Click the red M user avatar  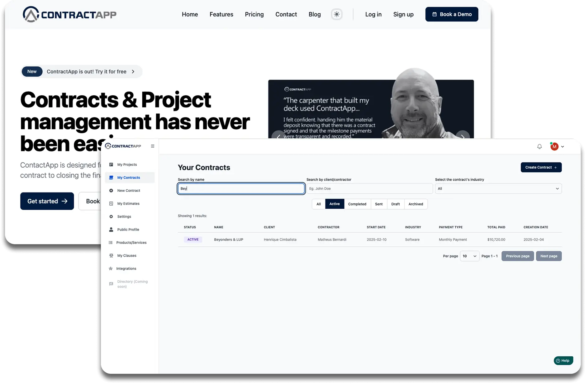point(554,146)
